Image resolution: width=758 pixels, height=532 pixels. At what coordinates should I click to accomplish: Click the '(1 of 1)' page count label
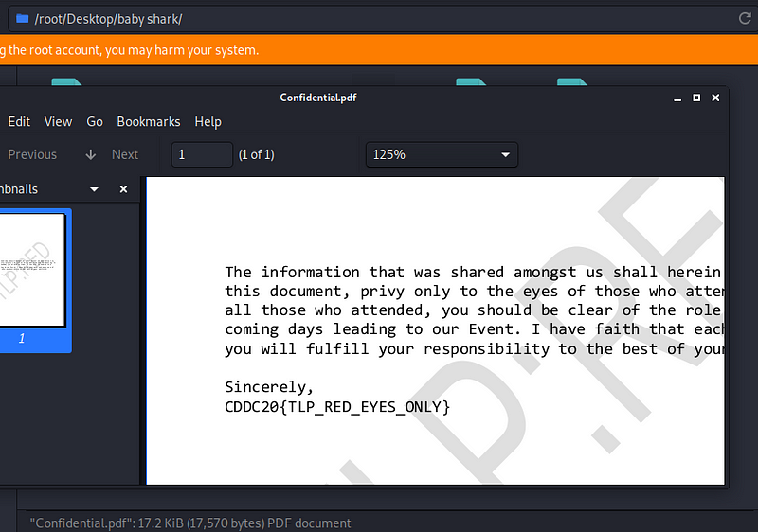coord(256,154)
